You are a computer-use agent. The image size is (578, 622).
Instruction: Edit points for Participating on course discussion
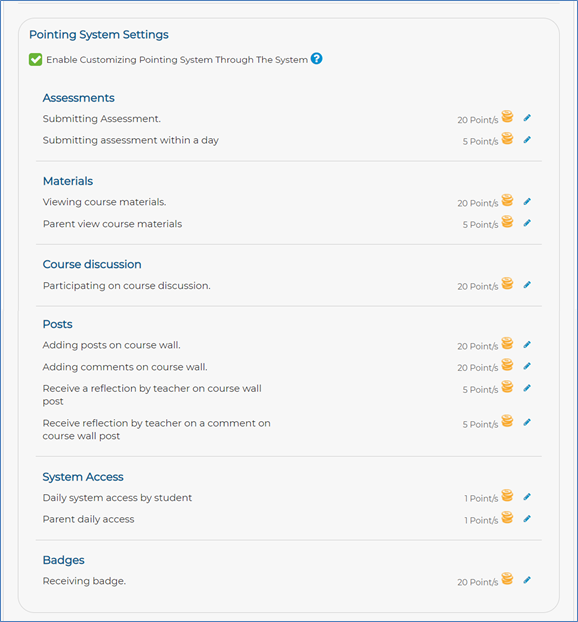point(527,285)
